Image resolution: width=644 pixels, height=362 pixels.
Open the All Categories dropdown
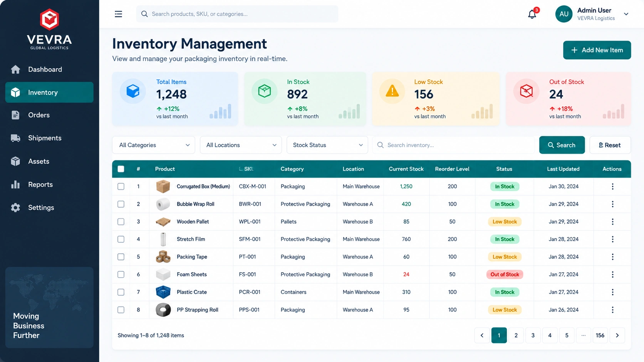click(x=154, y=145)
